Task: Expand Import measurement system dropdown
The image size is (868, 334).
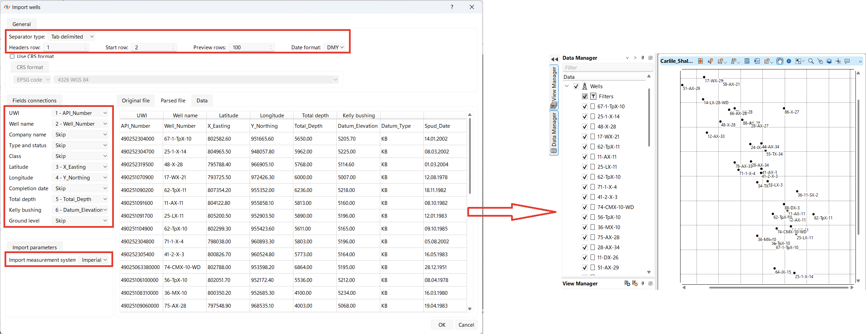Action: (x=94, y=260)
